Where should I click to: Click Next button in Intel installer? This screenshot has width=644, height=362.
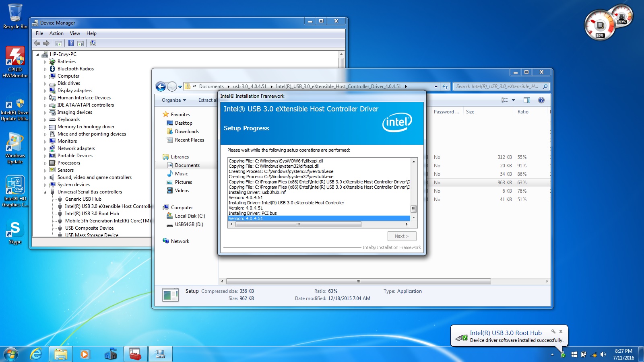(x=402, y=236)
